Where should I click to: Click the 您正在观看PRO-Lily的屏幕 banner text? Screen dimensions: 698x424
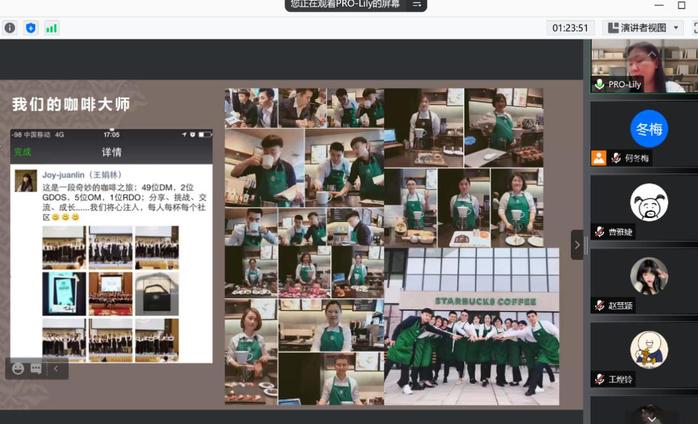[345, 4]
